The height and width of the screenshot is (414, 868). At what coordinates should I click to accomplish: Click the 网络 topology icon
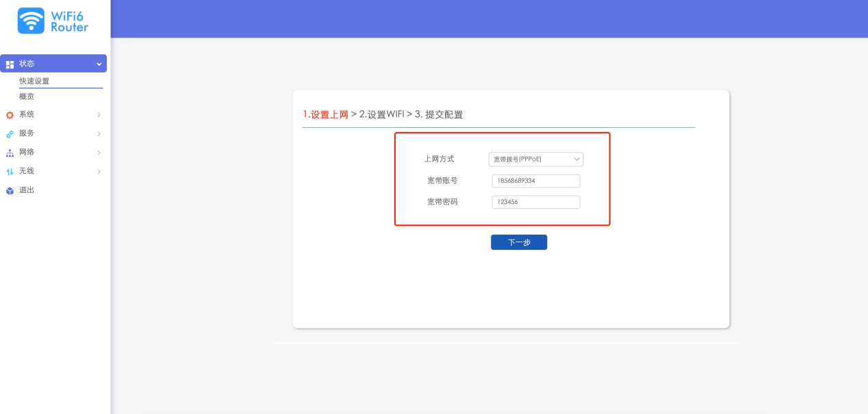(x=10, y=153)
